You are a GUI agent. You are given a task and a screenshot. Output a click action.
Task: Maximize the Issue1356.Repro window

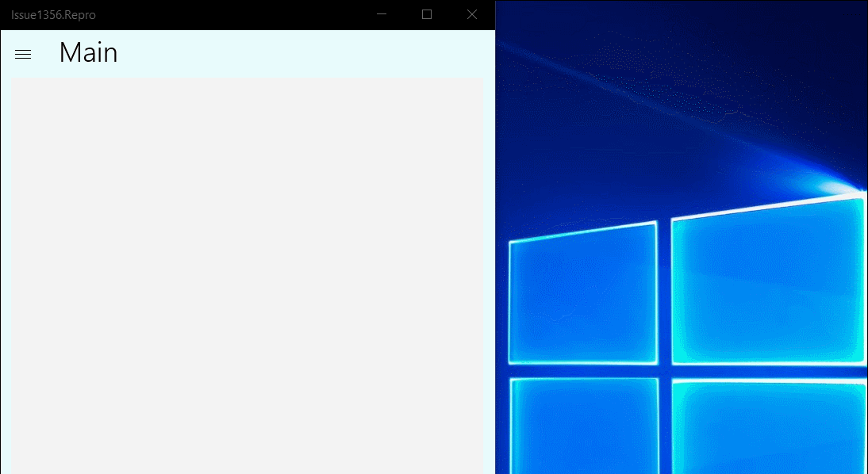click(x=427, y=14)
